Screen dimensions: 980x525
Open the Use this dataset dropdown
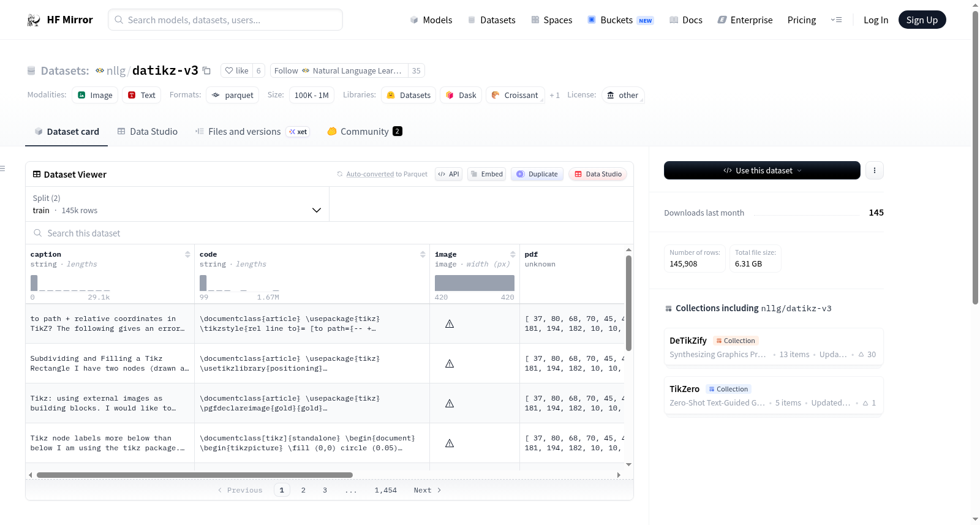(x=762, y=170)
